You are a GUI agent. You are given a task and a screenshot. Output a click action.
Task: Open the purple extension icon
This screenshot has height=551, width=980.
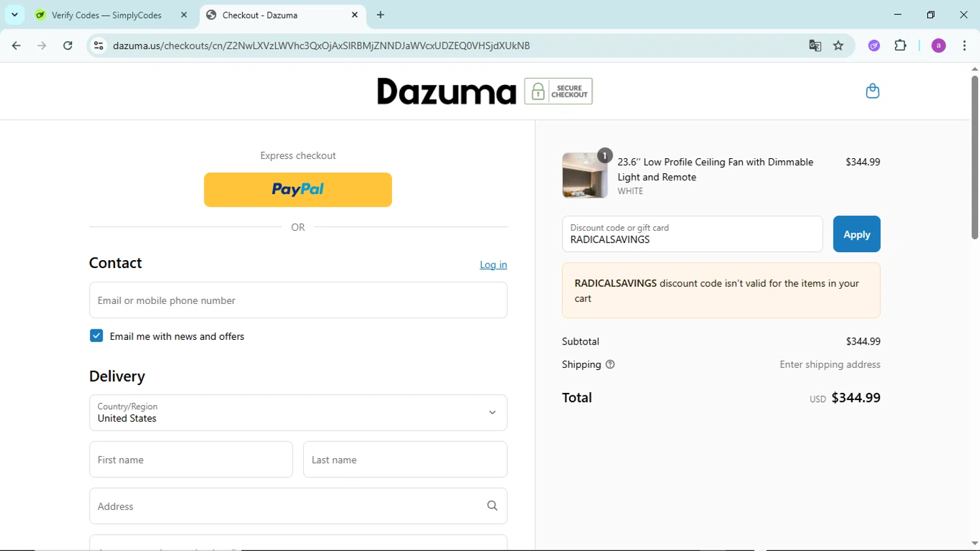coord(874,46)
